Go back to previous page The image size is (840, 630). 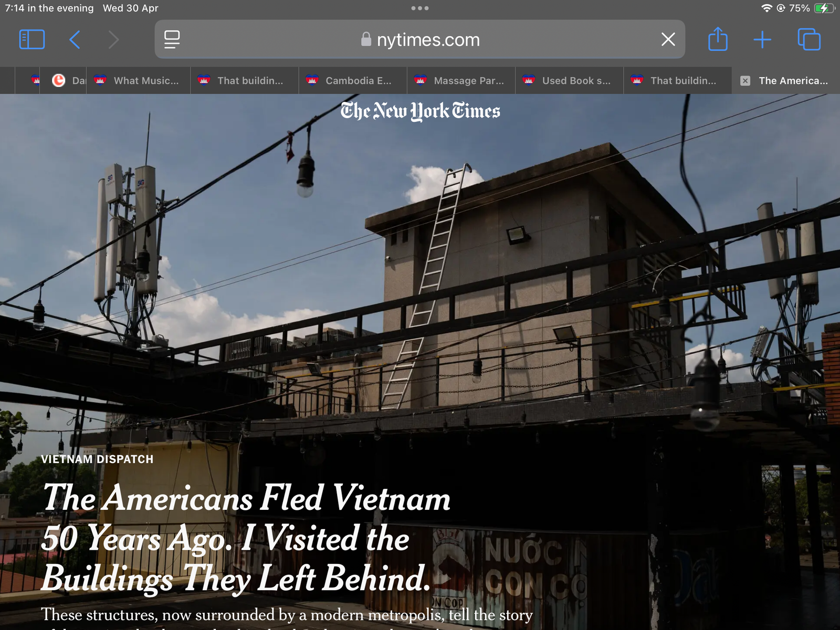[x=75, y=39]
